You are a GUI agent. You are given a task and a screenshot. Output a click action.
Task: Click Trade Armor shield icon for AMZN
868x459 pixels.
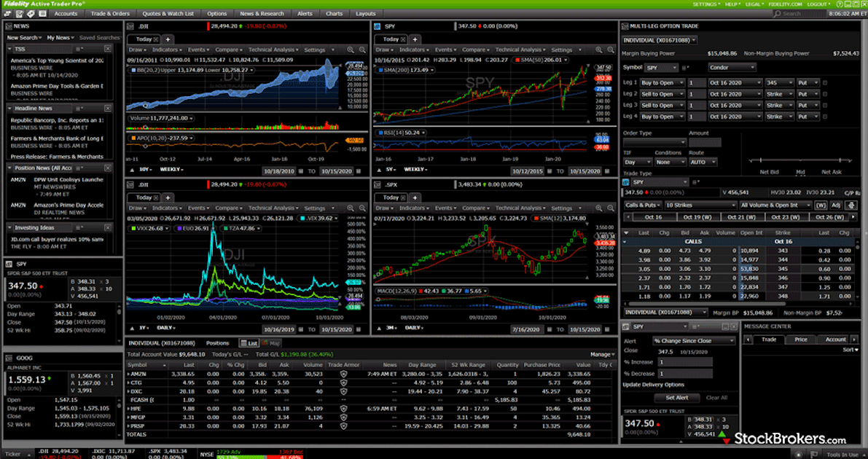[x=343, y=374]
